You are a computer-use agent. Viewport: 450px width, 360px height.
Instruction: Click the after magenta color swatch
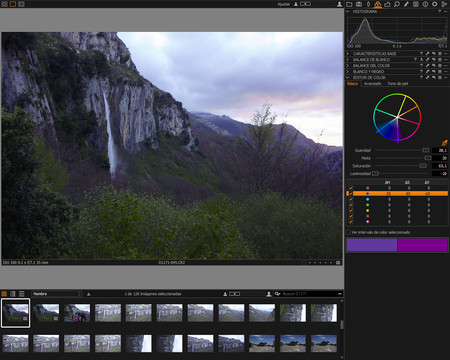422,245
